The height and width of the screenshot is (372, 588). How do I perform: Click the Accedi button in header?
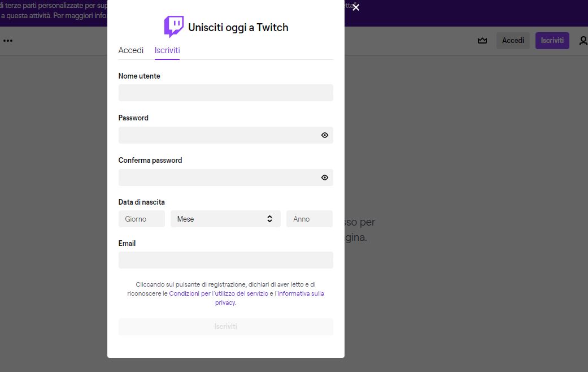coord(513,41)
